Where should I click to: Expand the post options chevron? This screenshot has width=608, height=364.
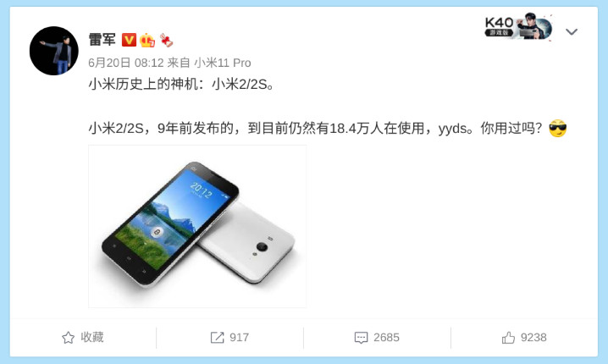coord(572,31)
